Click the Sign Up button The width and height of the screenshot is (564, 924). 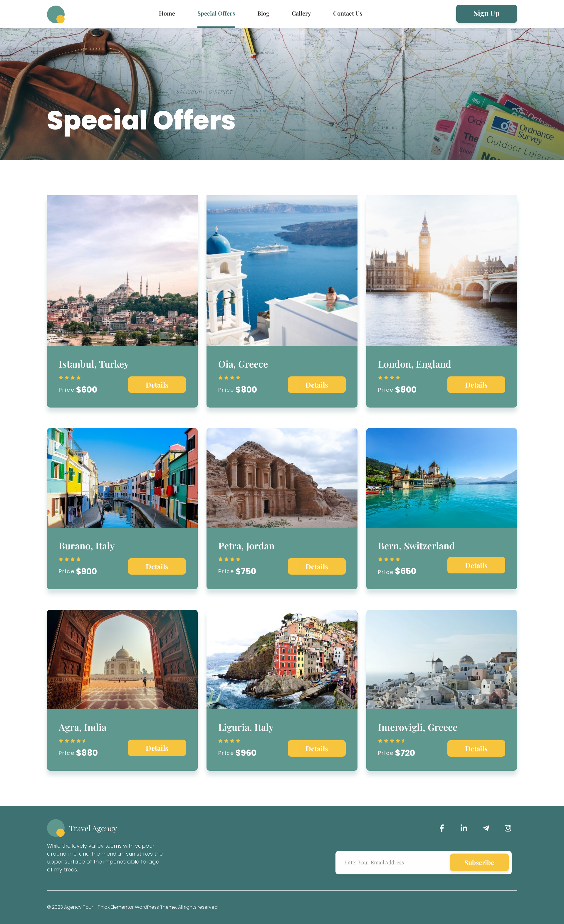[x=486, y=14]
